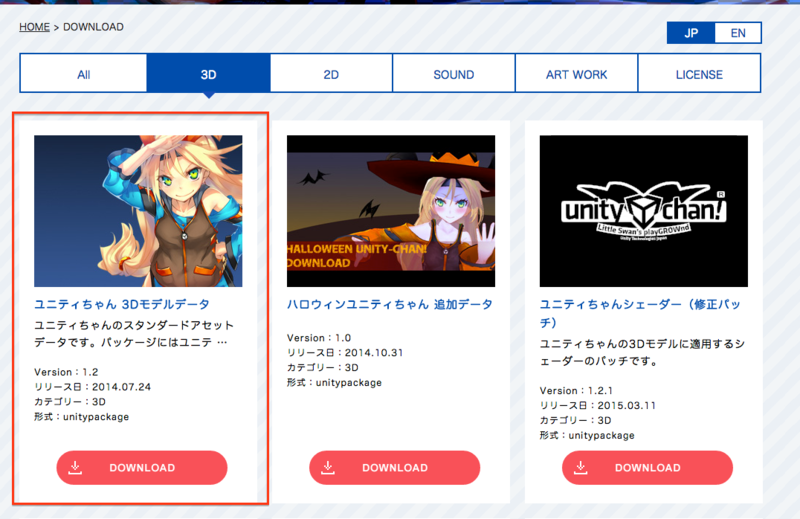Click the unity-chan! logo thumbnail

644,211
